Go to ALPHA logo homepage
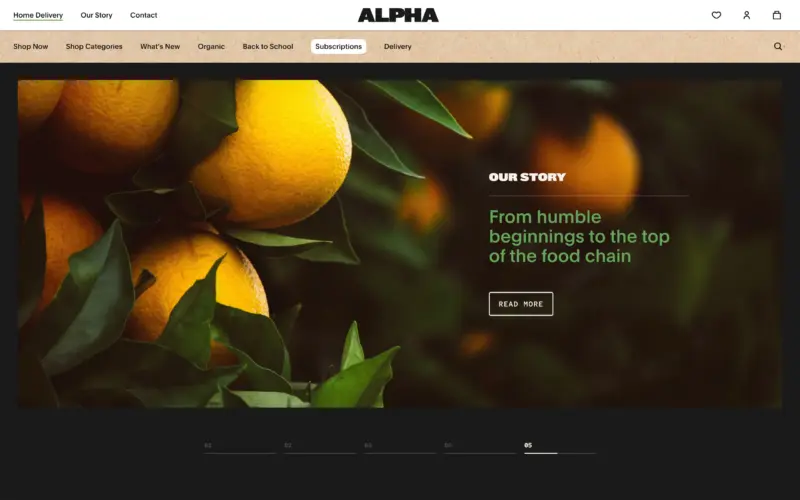This screenshot has width=800, height=500. [398, 15]
